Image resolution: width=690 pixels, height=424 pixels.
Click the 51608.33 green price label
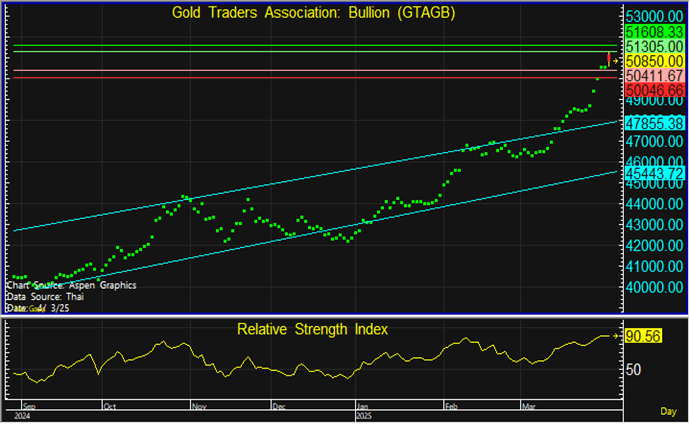pos(653,33)
